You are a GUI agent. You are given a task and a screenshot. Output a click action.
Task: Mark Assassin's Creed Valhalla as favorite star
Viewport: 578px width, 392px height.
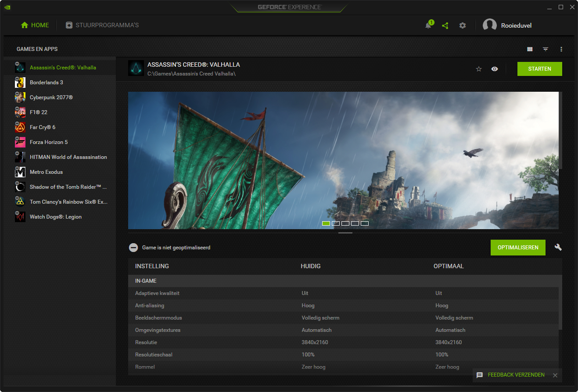(x=479, y=69)
